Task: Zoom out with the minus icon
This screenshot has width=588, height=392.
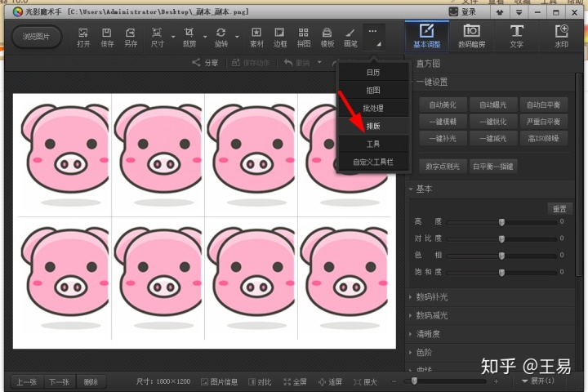Action: pyautogui.click(x=394, y=381)
